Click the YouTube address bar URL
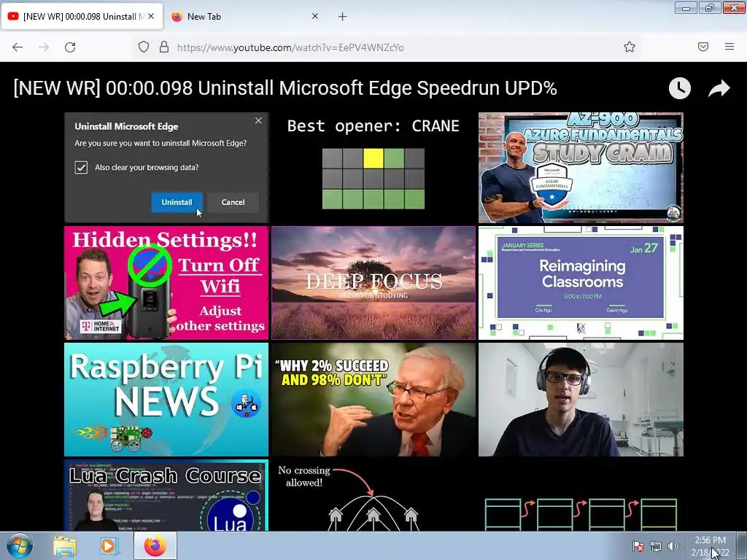Image resolution: width=747 pixels, height=560 pixels. [x=290, y=47]
